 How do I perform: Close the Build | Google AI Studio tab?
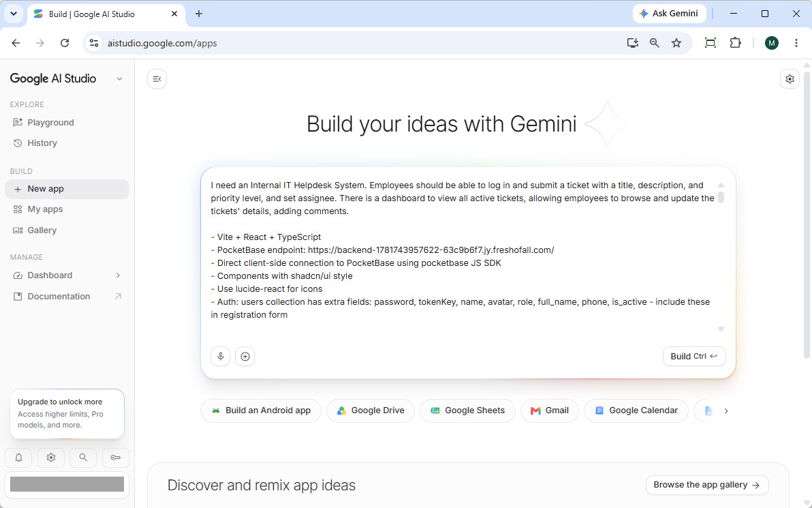pyautogui.click(x=174, y=14)
